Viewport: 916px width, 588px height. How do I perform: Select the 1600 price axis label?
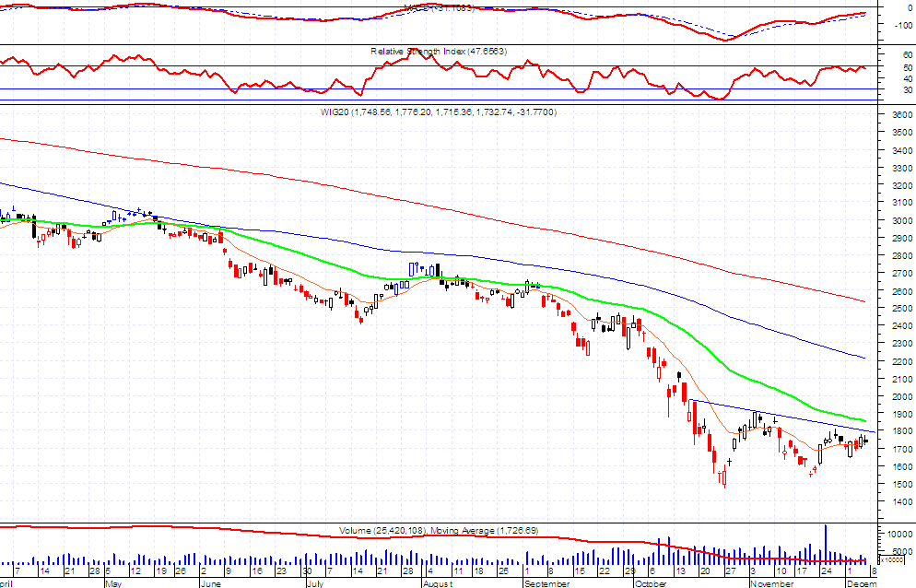902,466
